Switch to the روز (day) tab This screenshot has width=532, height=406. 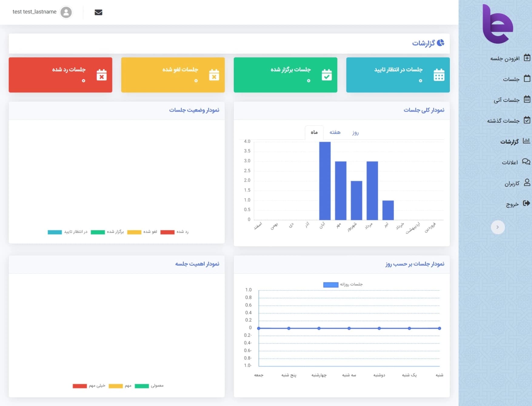tap(355, 132)
